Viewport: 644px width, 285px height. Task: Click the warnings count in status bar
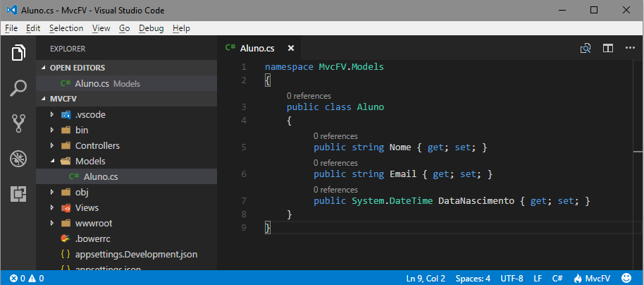36,279
